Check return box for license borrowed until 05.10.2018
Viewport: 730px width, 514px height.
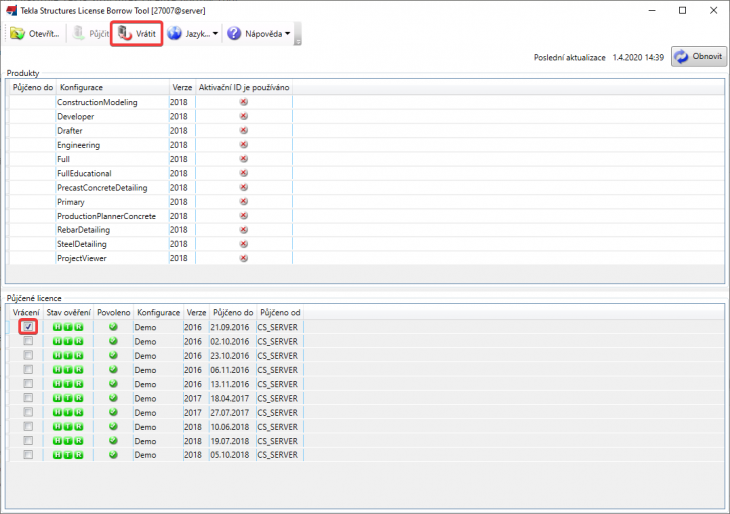pos(29,455)
